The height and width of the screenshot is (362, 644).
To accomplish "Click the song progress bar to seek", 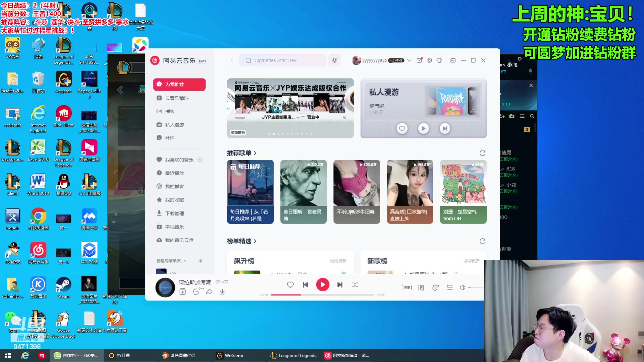I will (322, 295).
